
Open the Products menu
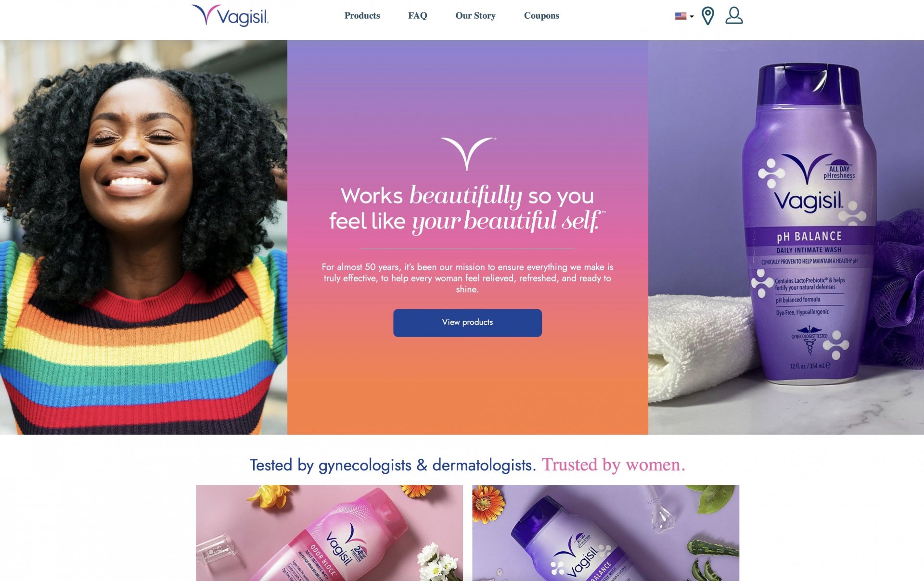(362, 15)
